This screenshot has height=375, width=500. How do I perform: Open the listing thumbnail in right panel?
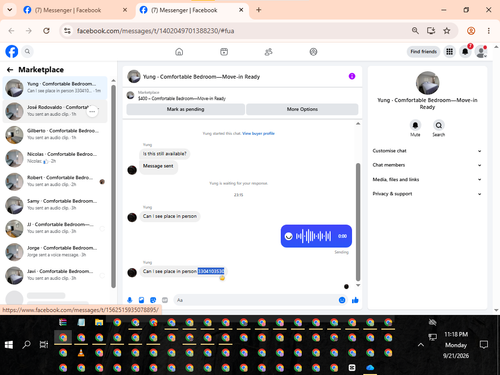point(428,83)
